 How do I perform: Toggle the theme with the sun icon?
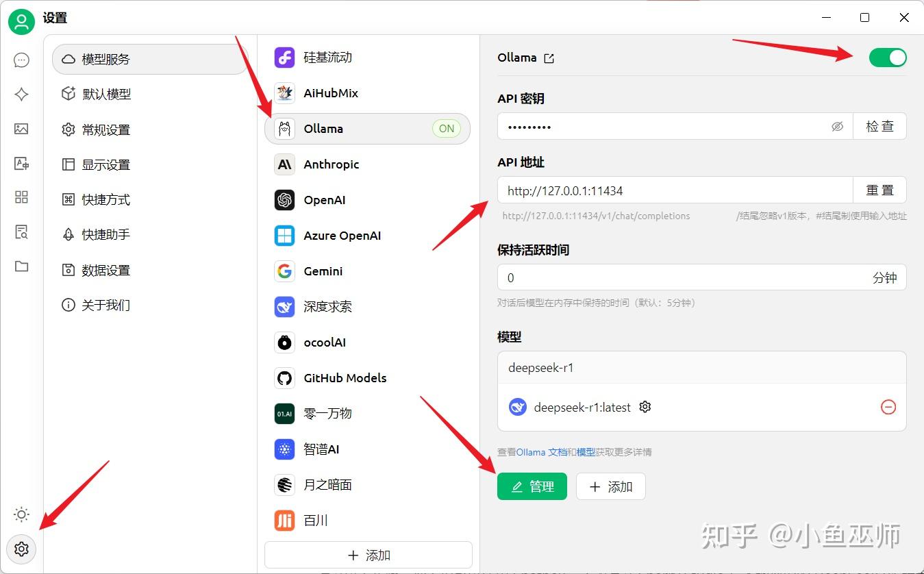(21, 514)
